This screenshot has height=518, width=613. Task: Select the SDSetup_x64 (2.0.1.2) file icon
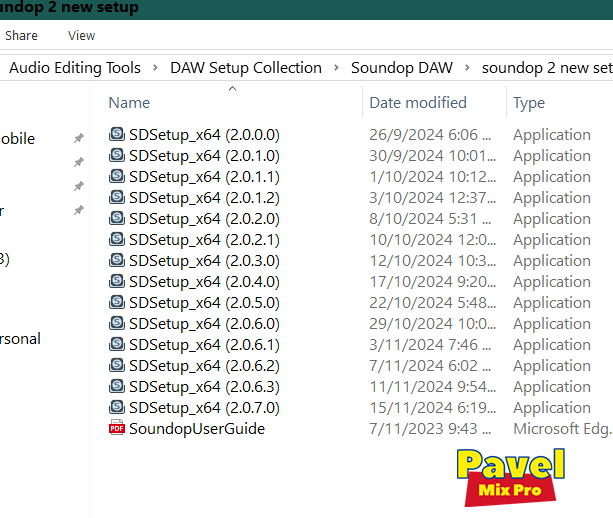(x=117, y=198)
